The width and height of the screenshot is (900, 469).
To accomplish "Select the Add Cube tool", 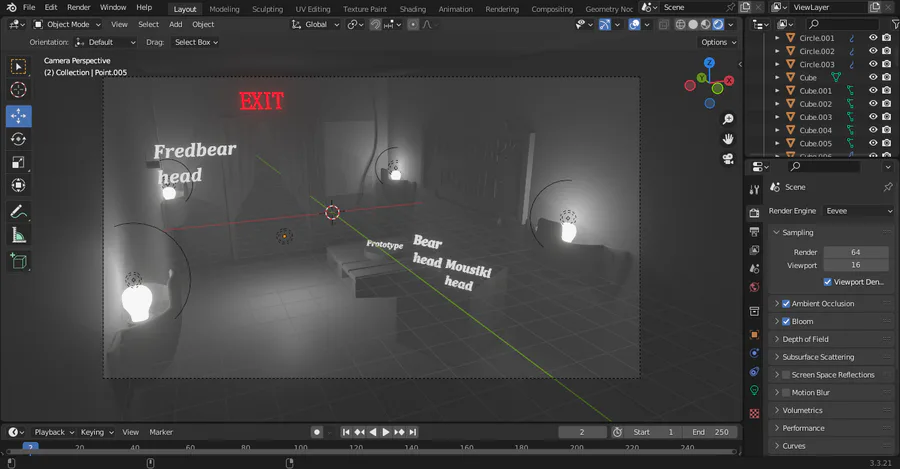I will click(18, 261).
